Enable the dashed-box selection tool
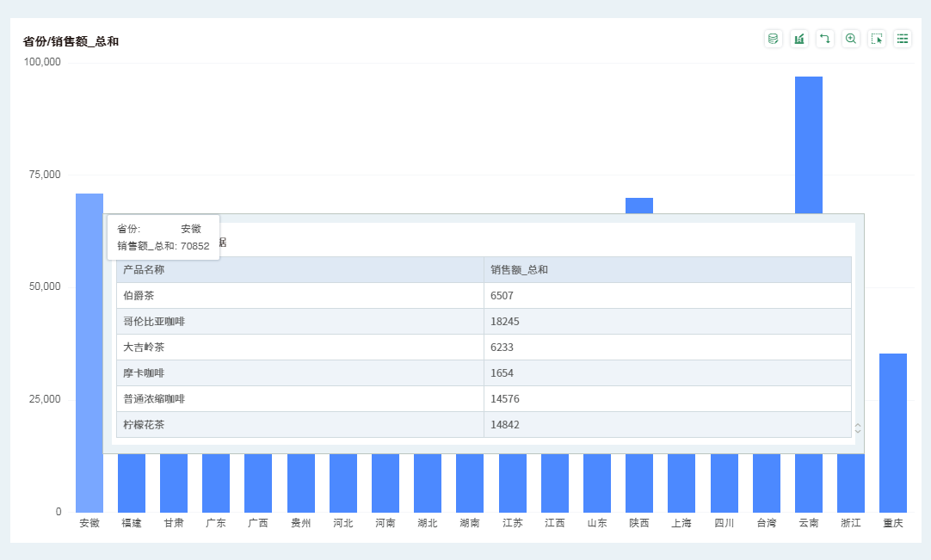 coord(877,39)
